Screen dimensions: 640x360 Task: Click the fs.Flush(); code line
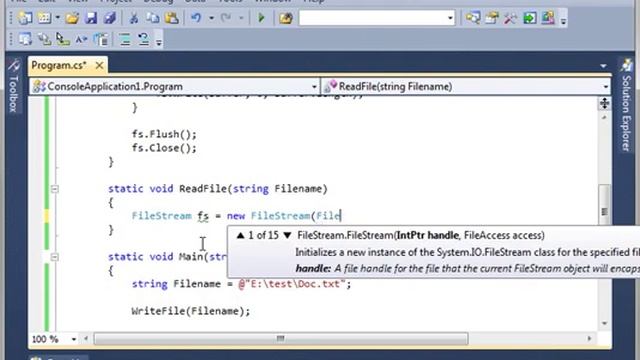tap(164, 134)
